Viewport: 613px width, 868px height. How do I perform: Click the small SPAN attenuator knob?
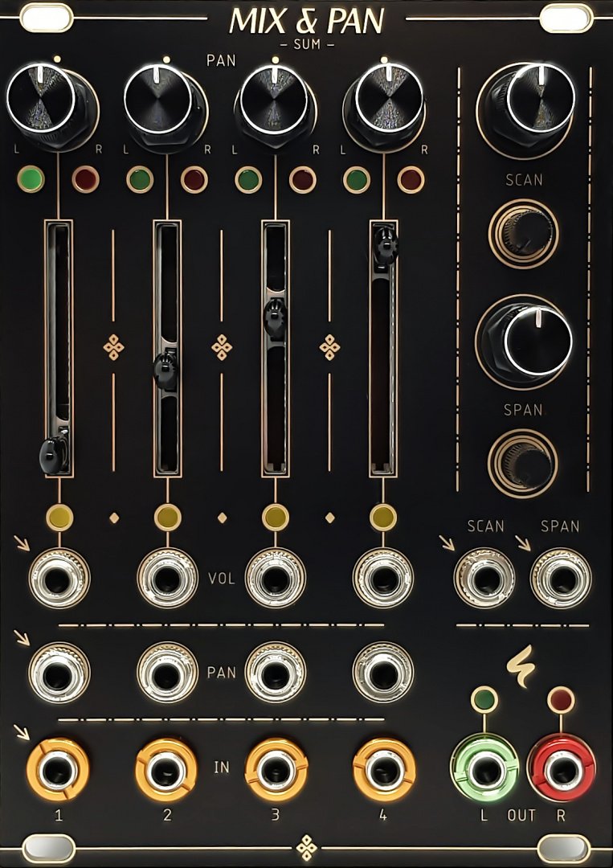click(x=522, y=464)
